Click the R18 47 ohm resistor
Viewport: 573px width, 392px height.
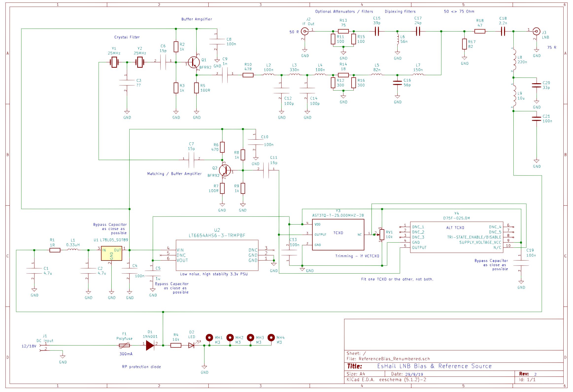[x=480, y=31]
